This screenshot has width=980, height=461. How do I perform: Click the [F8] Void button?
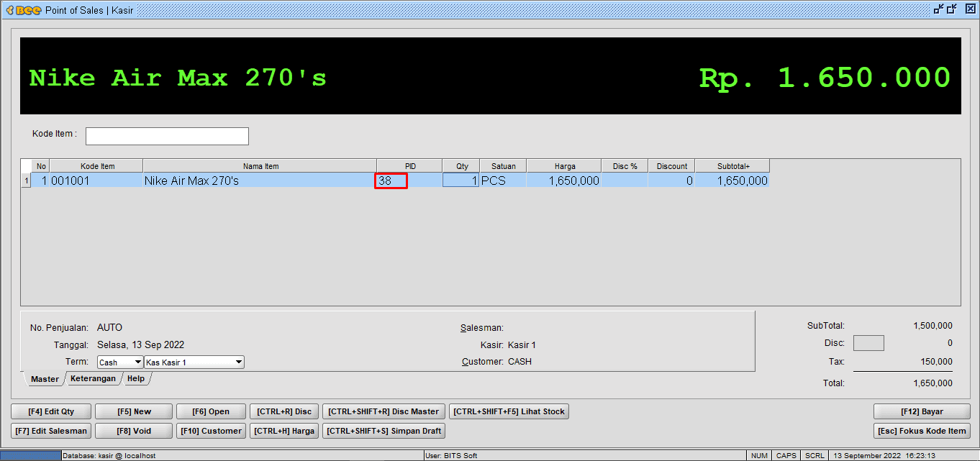pyautogui.click(x=134, y=431)
